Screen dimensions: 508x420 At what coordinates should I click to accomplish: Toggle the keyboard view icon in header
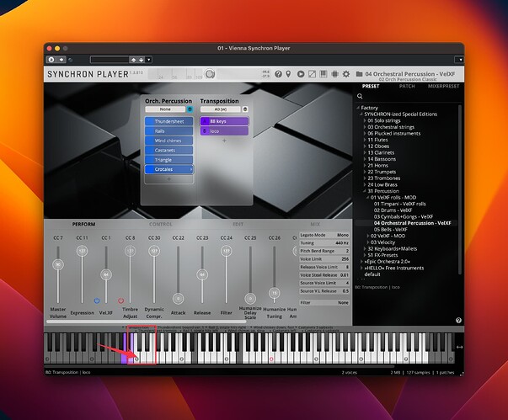click(x=324, y=74)
